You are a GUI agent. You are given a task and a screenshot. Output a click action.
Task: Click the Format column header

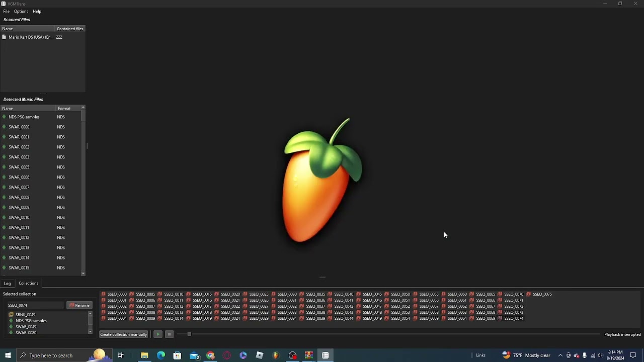(68, 109)
